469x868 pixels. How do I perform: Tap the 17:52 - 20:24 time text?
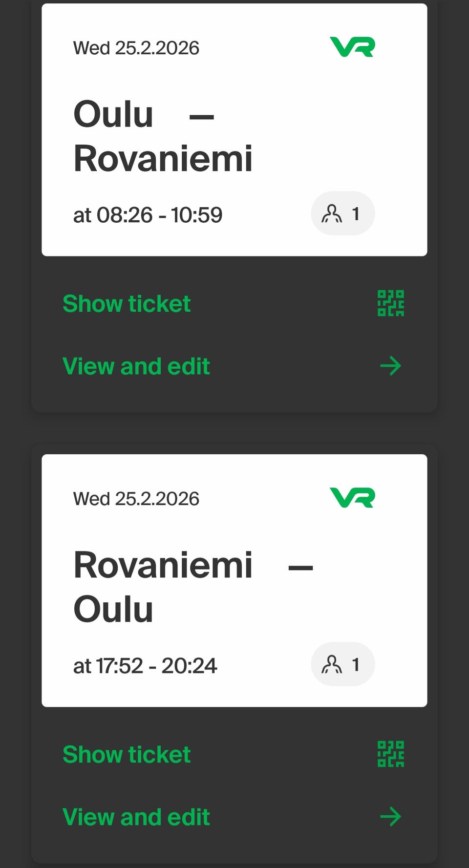(145, 666)
